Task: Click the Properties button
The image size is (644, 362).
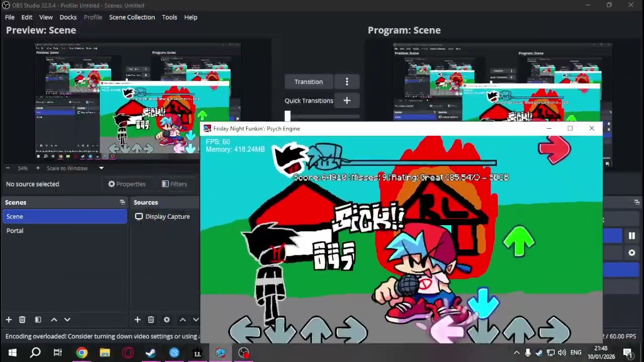Action: point(127,184)
